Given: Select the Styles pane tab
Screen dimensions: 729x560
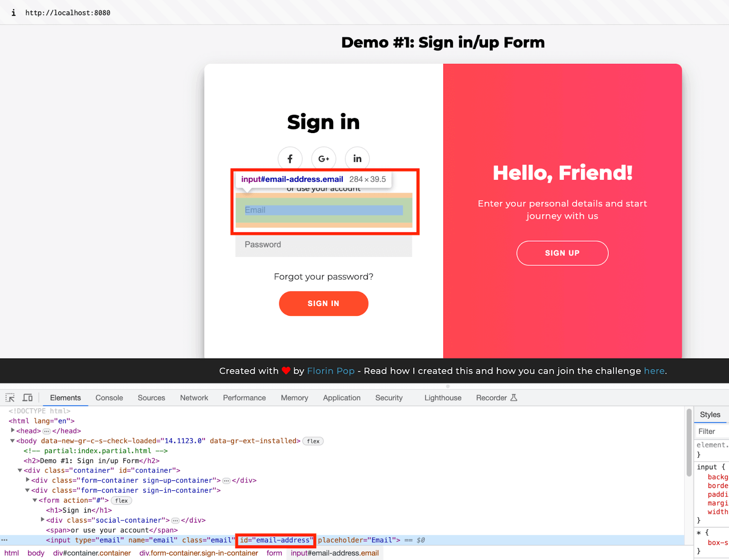Looking at the screenshot, I should (x=710, y=415).
